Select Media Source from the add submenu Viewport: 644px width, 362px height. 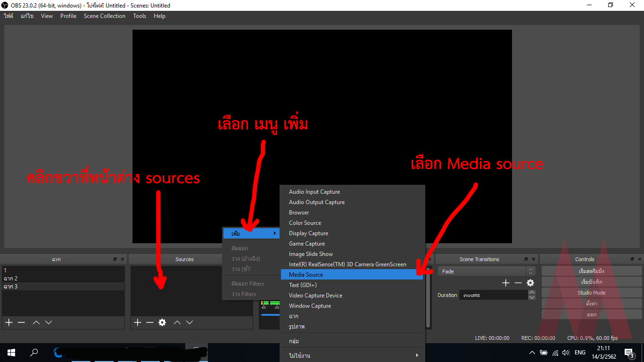pos(352,275)
